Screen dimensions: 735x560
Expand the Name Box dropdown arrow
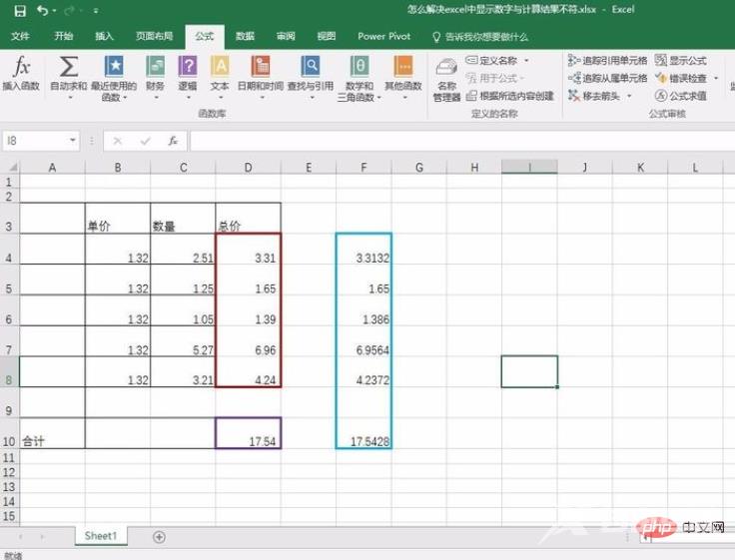click(73, 142)
